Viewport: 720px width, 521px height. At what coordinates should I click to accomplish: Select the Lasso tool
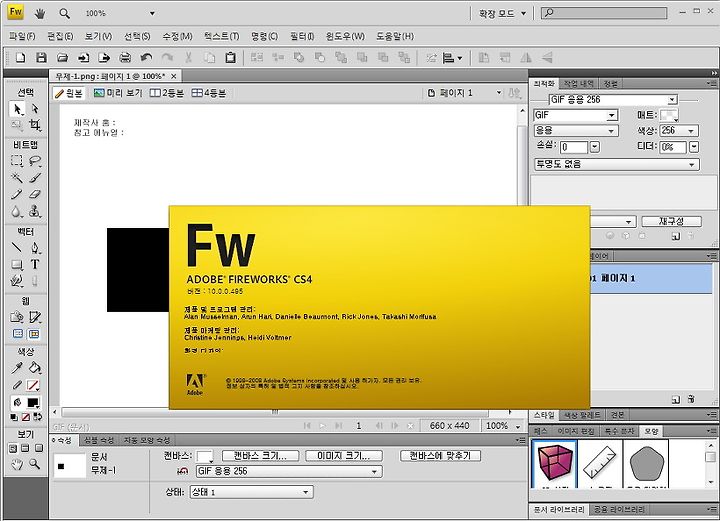pos(35,161)
